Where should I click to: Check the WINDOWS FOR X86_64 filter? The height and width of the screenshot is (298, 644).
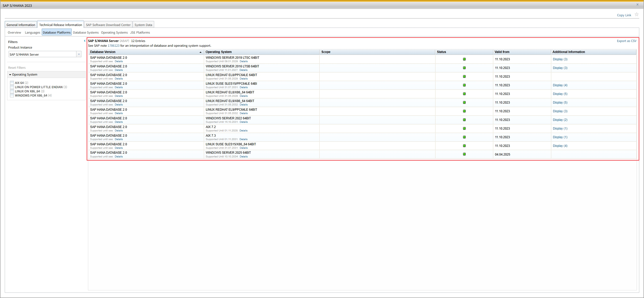tap(12, 95)
